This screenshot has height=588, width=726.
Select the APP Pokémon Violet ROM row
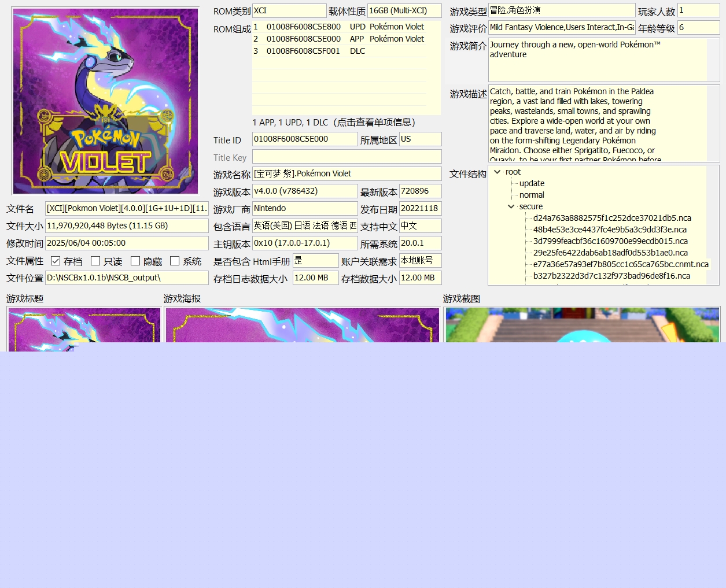[339, 39]
